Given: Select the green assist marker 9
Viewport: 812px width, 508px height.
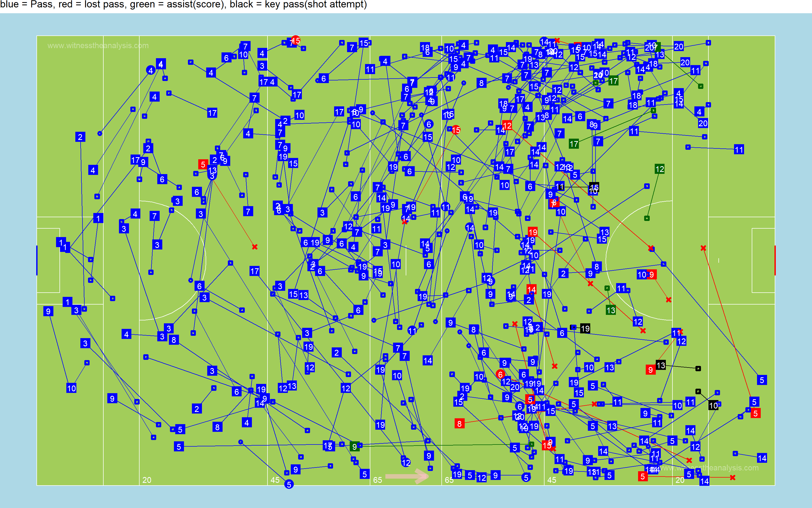Looking at the screenshot, I should (x=354, y=447).
